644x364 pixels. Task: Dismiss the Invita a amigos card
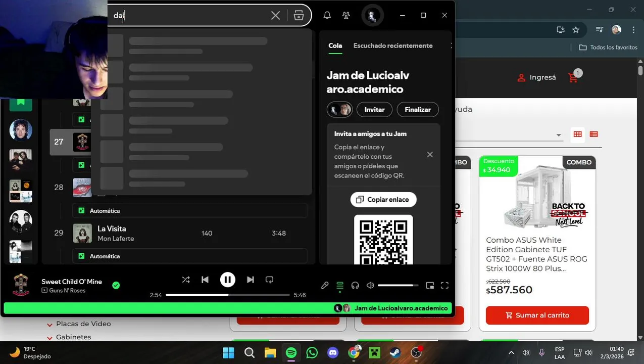(430, 155)
